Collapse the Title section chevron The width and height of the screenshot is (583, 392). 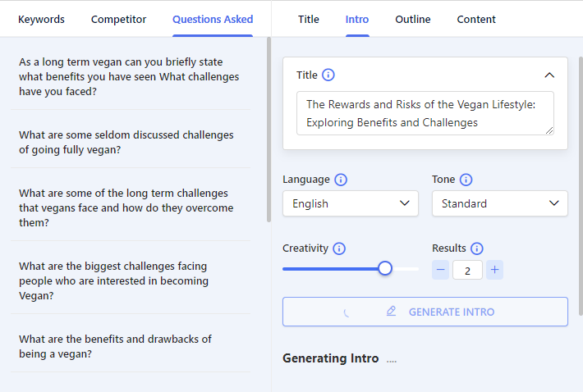point(549,75)
